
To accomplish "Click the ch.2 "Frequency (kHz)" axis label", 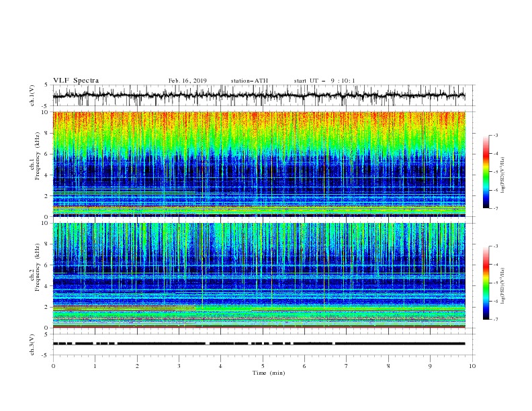I will tap(38, 267).
